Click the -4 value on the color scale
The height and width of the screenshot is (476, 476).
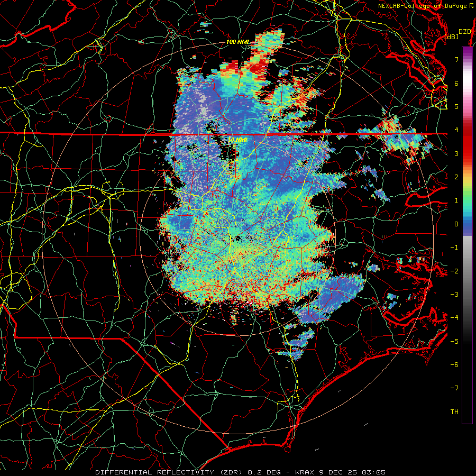454,318
